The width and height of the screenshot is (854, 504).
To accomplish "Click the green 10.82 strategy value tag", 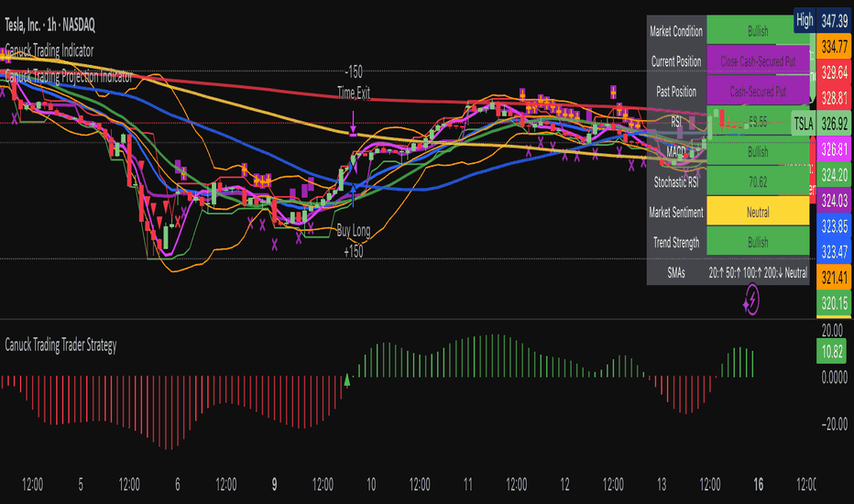I will pyautogui.click(x=831, y=352).
